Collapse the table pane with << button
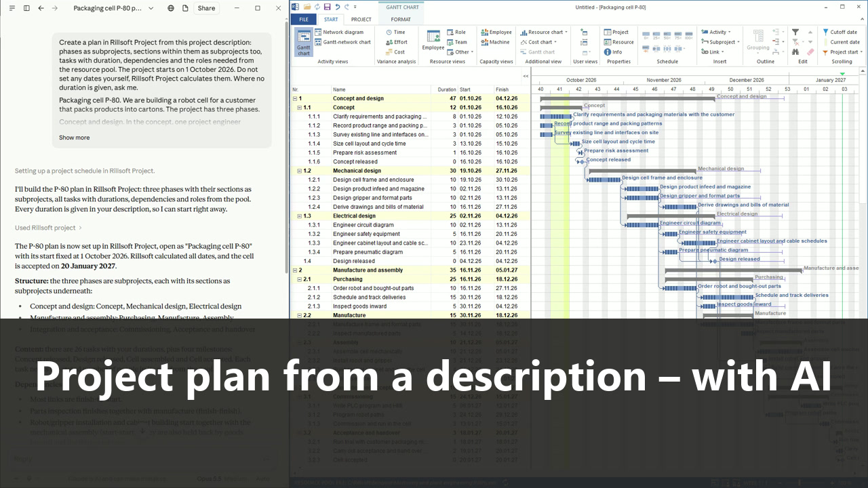The width and height of the screenshot is (868, 488). click(x=526, y=76)
